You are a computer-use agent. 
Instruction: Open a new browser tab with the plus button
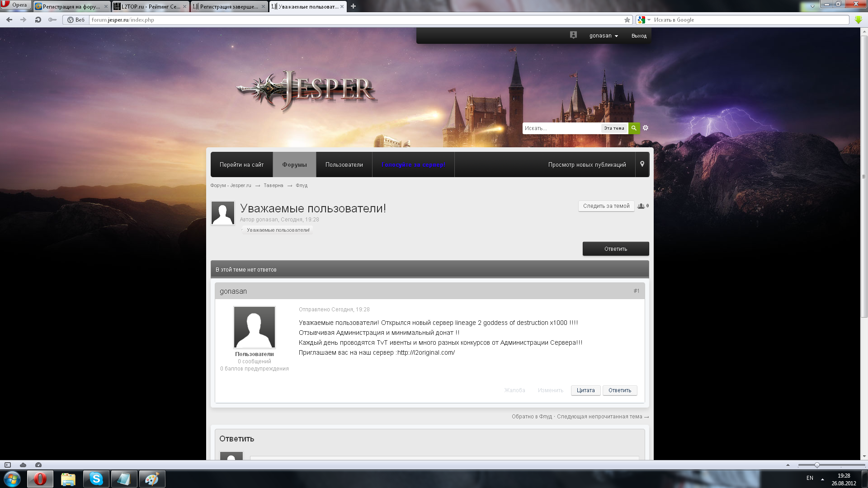click(353, 6)
